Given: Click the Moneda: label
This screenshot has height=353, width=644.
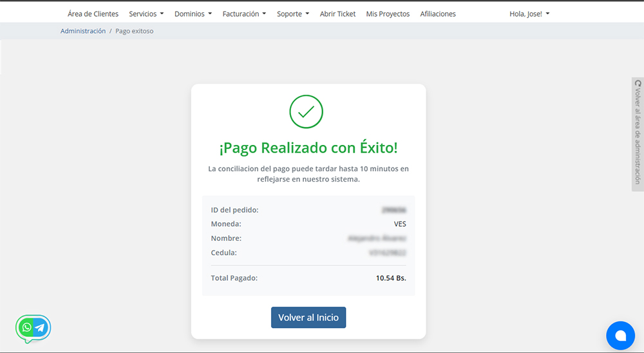Looking at the screenshot, I should 226,224.
